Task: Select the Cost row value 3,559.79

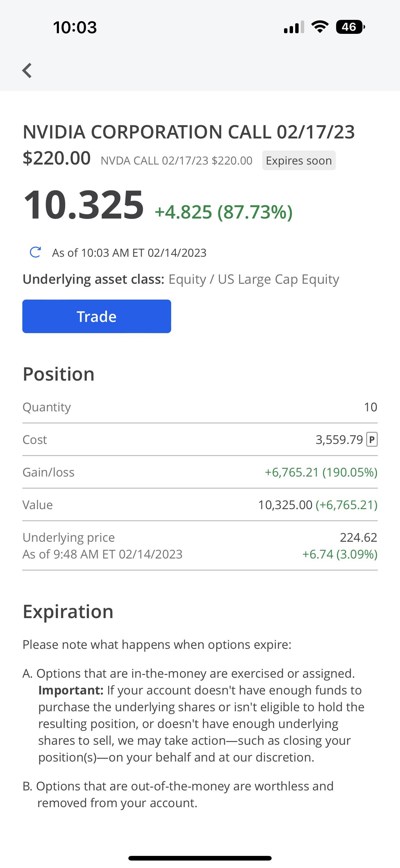Action: 339,440
